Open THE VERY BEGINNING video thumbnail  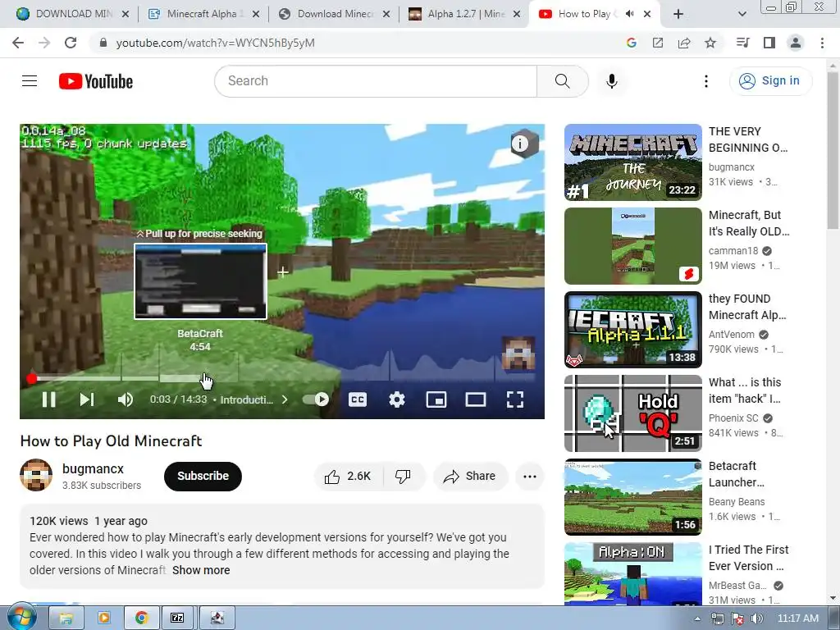point(633,162)
